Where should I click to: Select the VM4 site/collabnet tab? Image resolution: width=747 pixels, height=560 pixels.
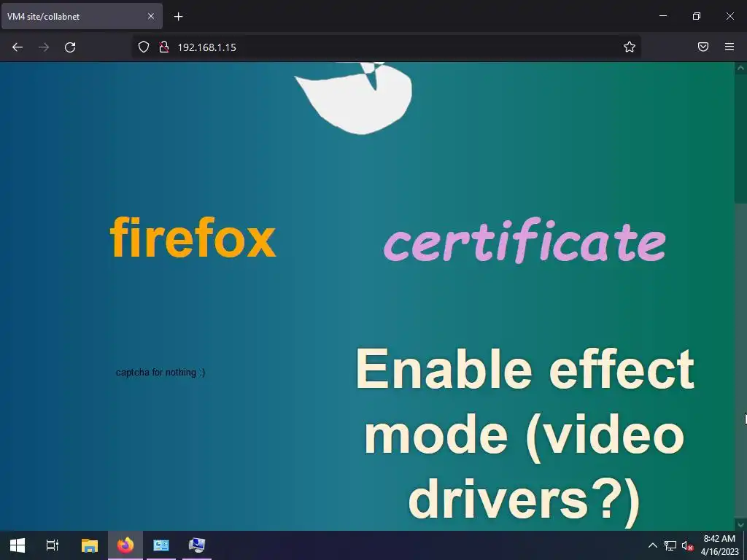point(82,16)
